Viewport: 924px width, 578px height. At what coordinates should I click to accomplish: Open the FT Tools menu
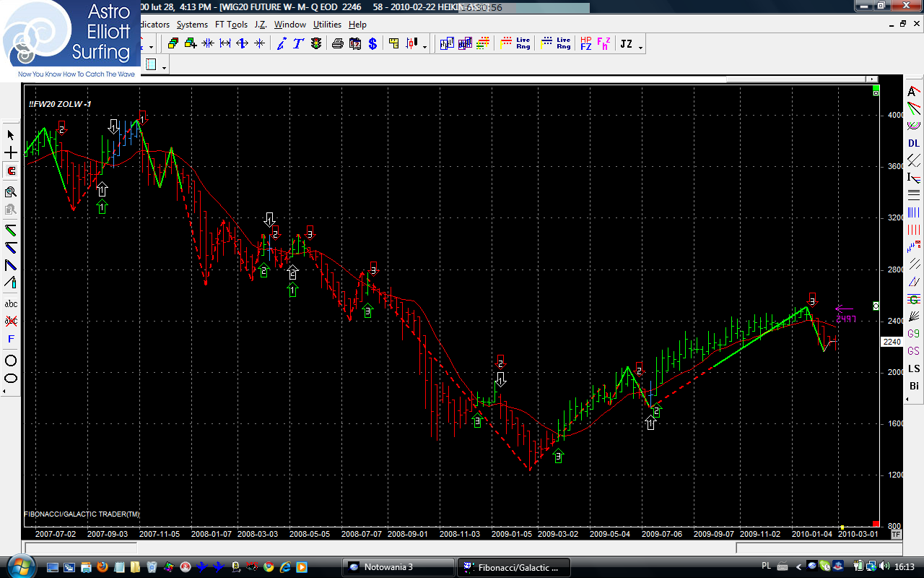[231, 25]
